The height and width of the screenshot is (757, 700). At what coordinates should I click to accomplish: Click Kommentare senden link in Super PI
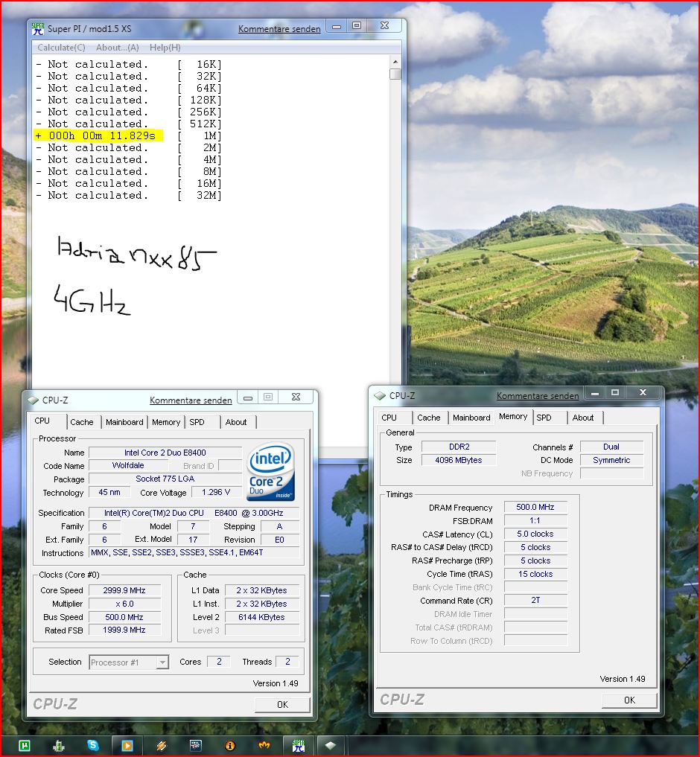coord(279,29)
